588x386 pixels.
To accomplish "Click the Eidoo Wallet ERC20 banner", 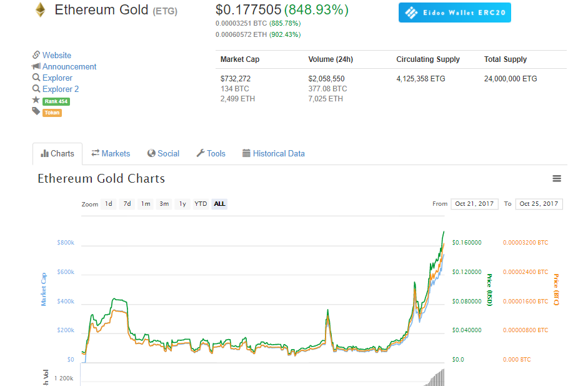I will click(x=454, y=13).
